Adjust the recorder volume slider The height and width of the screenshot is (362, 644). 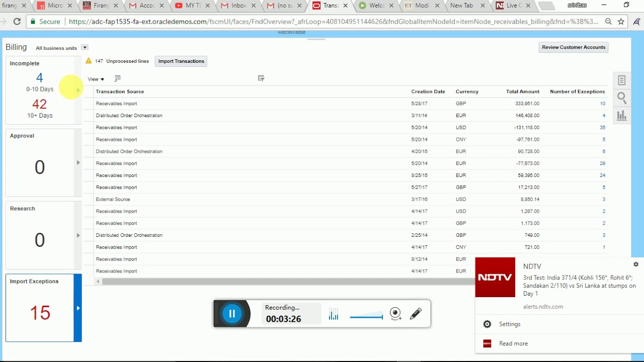point(366,317)
